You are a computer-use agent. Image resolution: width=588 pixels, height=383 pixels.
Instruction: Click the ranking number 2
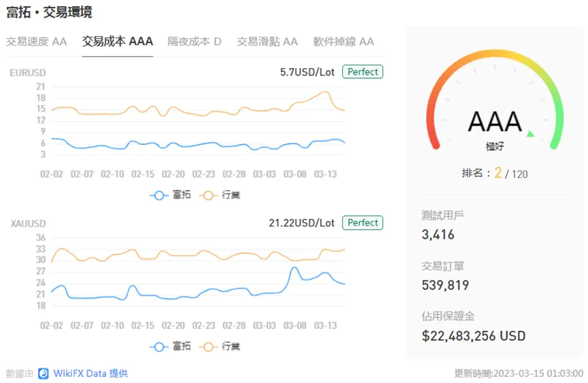(498, 173)
